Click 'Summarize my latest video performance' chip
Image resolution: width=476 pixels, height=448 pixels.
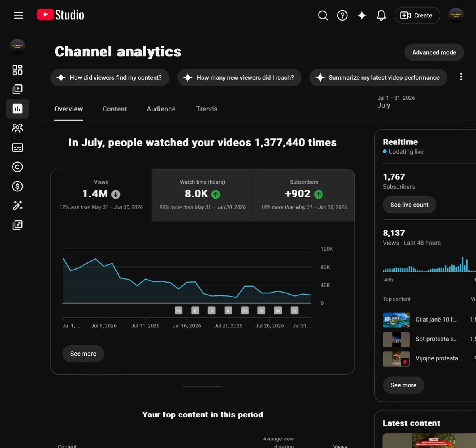click(378, 78)
